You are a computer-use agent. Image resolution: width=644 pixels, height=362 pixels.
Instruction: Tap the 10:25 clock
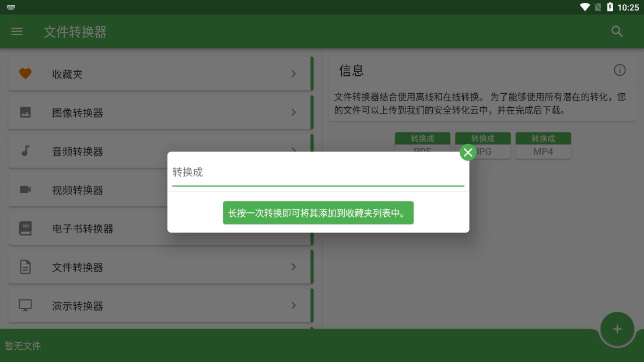(x=628, y=7)
